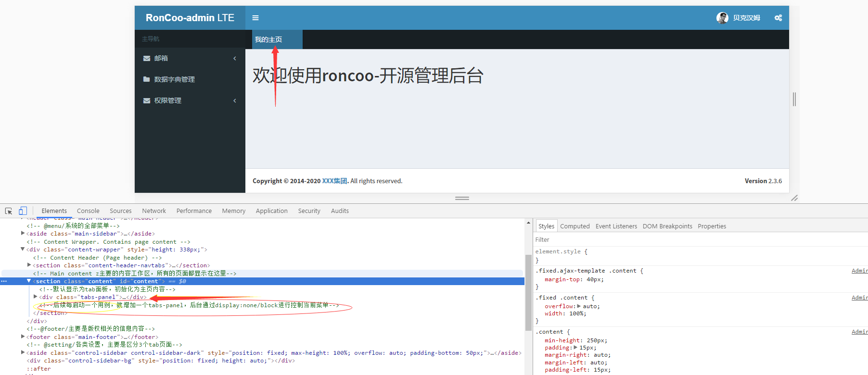The width and height of the screenshot is (868, 375).
Task: Open the 权限管理 sidebar menu
Action: tap(190, 100)
